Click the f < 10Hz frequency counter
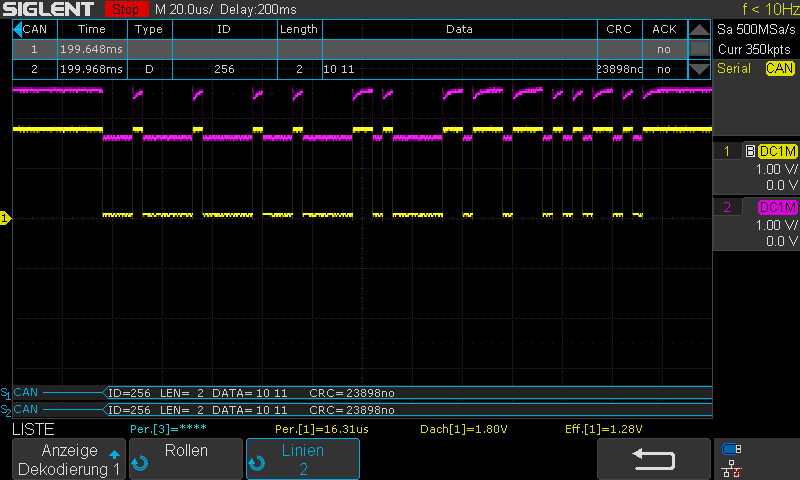This screenshot has height=480, width=800. (770, 9)
